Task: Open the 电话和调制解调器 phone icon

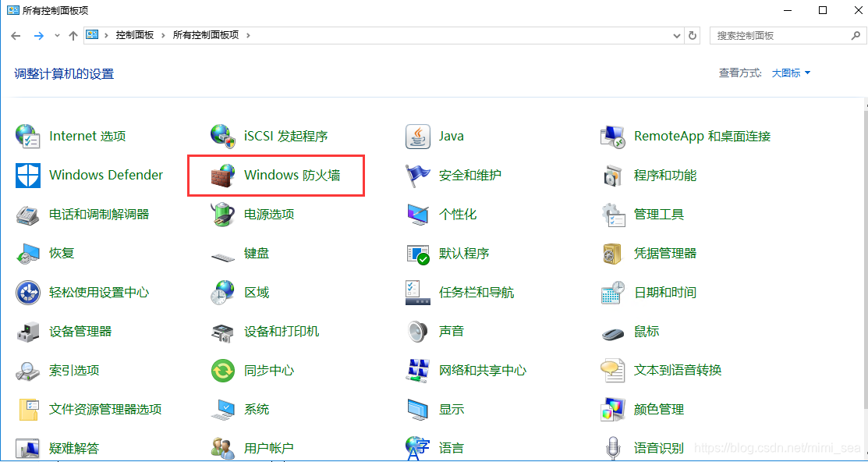Action: point(27,215)
